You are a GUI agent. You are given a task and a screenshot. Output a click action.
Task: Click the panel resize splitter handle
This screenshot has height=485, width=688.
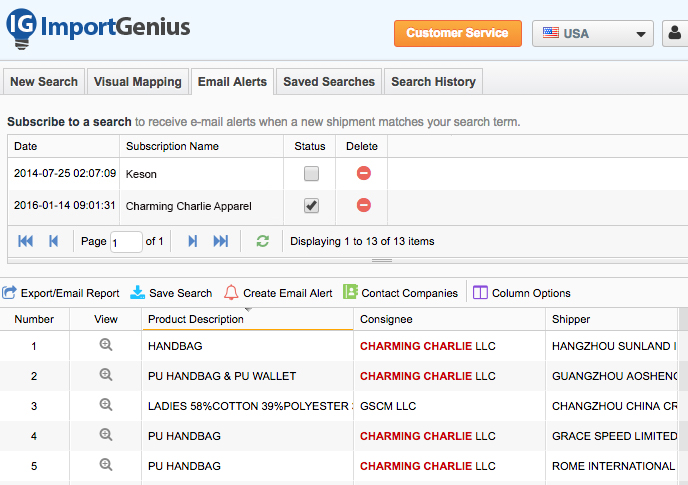click(x=382, y=260)
